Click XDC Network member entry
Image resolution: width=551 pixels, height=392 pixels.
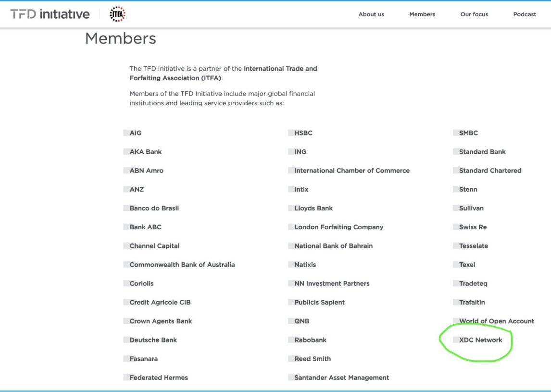(481, 340)
